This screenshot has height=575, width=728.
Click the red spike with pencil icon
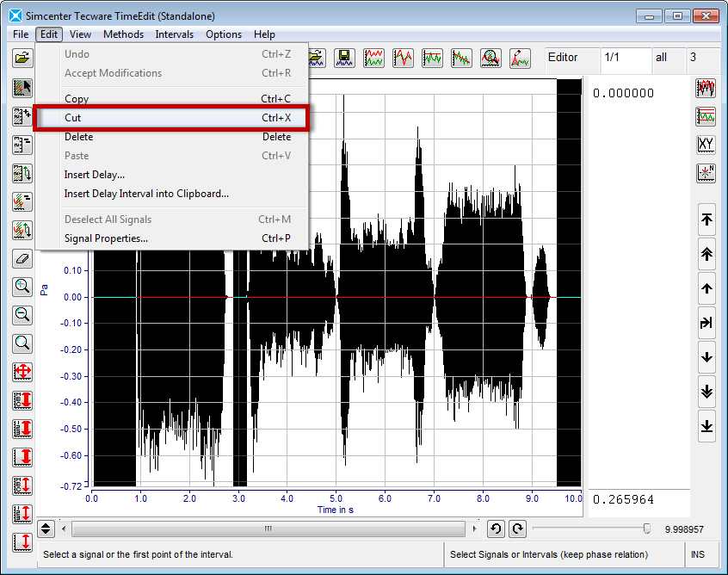(520, 59)
